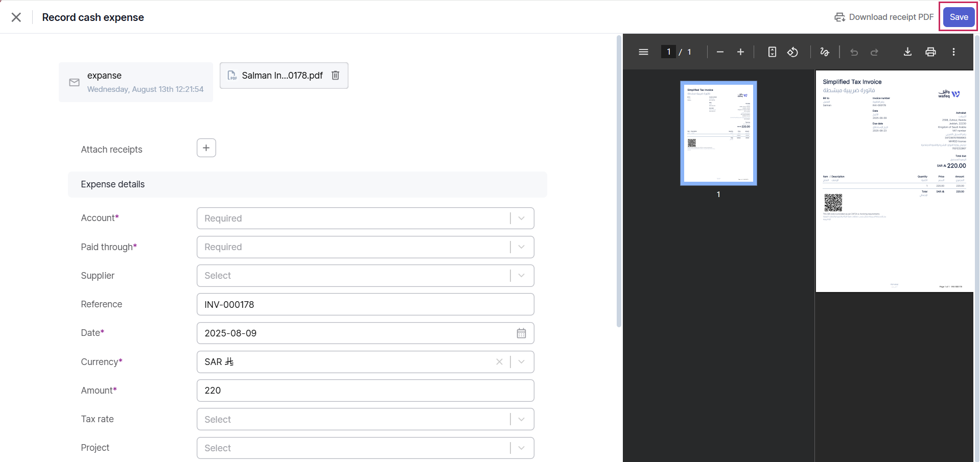
Task: Click the plus icon to attach receipts
Action: tap(206, 148)
